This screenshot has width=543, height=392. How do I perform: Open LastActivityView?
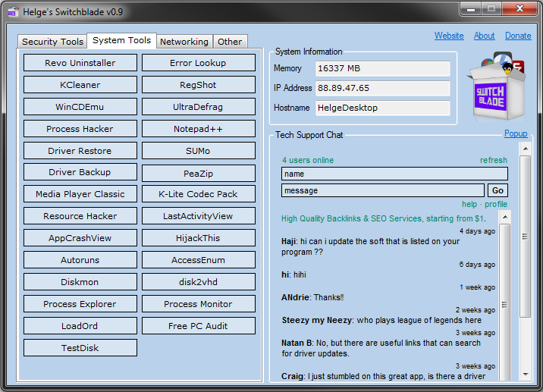tap(198, 216)
